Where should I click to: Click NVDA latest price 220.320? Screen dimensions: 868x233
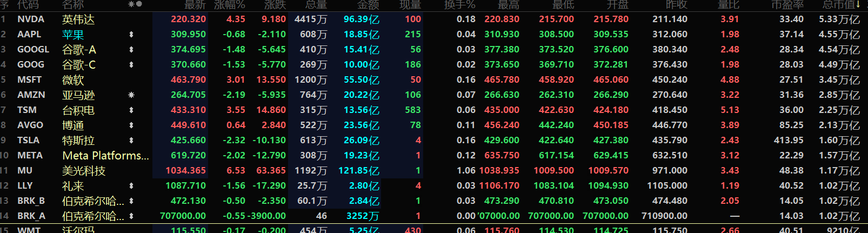189,19
